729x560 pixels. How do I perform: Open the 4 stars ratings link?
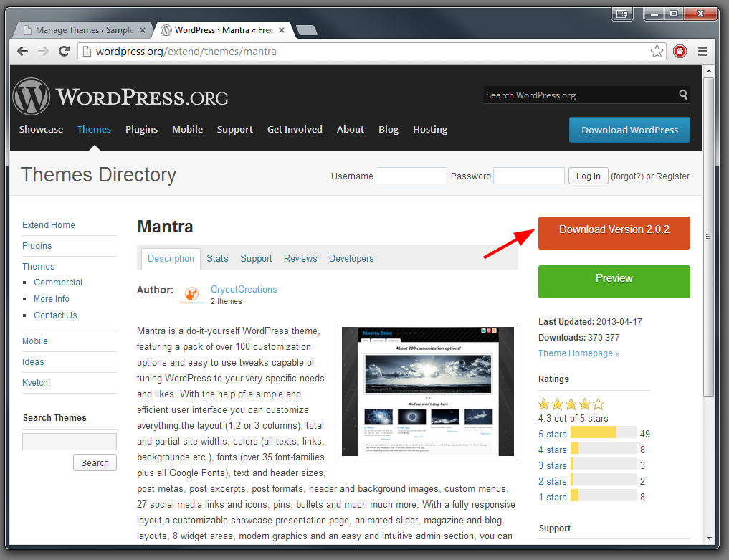click(553, 450)
